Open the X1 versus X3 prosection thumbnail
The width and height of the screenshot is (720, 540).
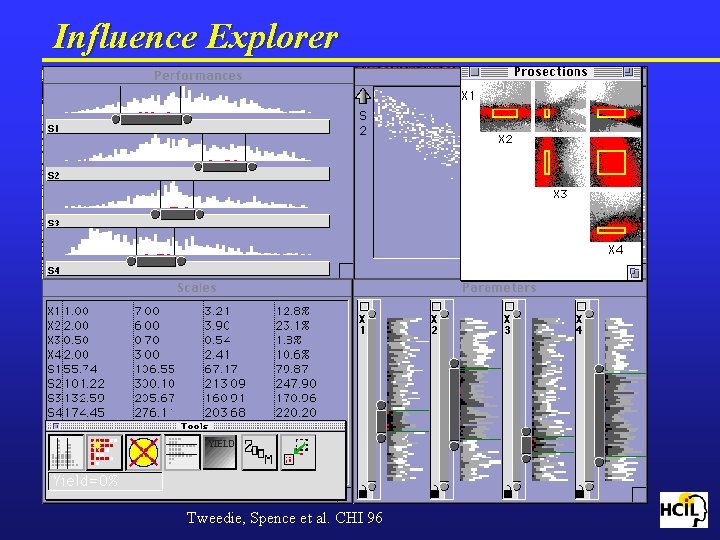[x=560, y=107]
